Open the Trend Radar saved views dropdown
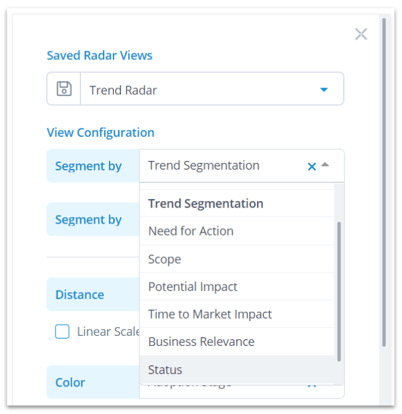The width and height of the screenshot is (402, 414). 324,89
